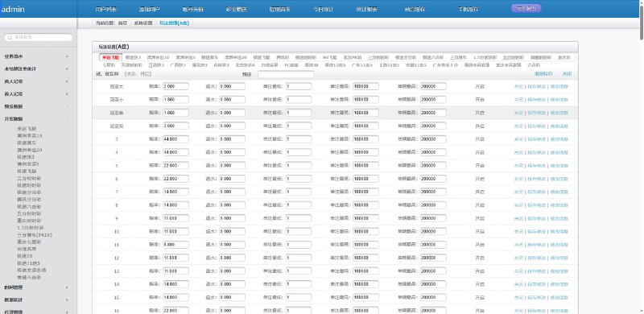The height and width of the screenshot is (314, 644).
Task: Focus the 赔率 field in 冠亚大 row
Action: [x=175, y=86]
